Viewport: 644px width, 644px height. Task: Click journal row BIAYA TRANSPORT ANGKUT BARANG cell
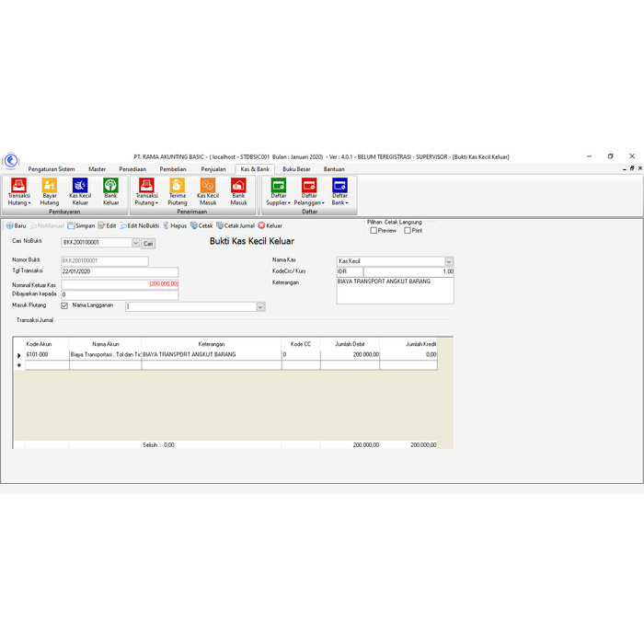212,355
